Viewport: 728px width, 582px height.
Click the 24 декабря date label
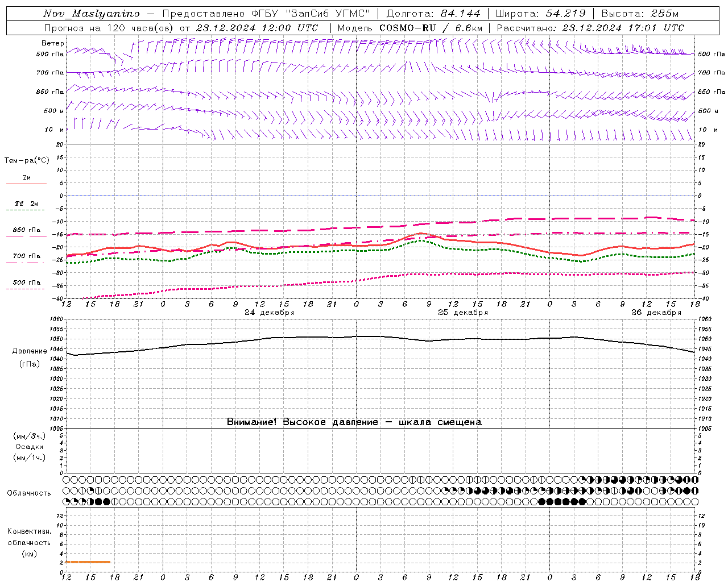270,313
